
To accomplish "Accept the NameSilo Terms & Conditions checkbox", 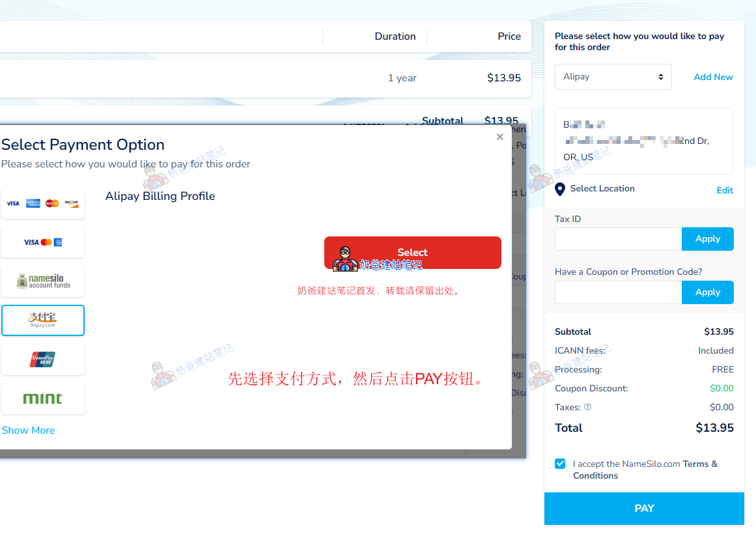I will pyautogui.click(x=560, y=464).
